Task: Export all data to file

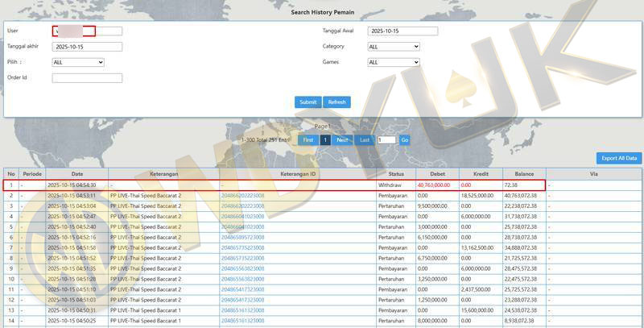Action: point(618,158)
